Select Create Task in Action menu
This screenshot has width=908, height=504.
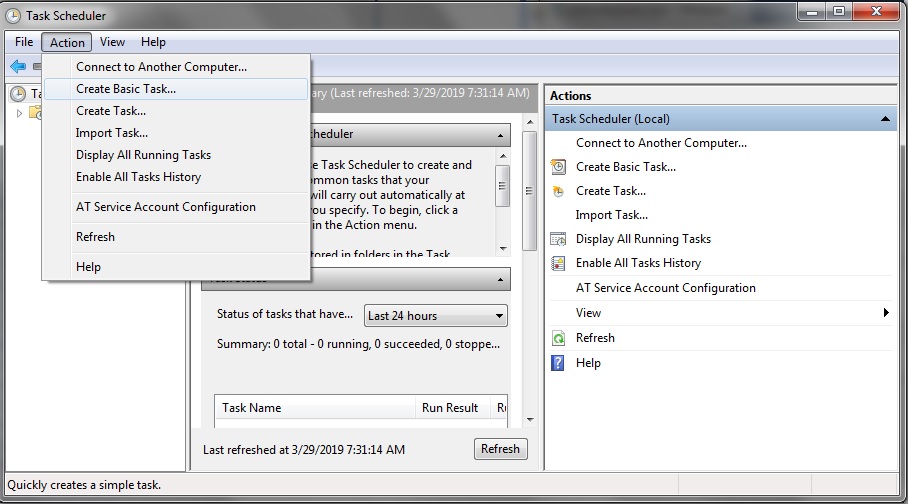pyautogui.click(x=176, y=111)
